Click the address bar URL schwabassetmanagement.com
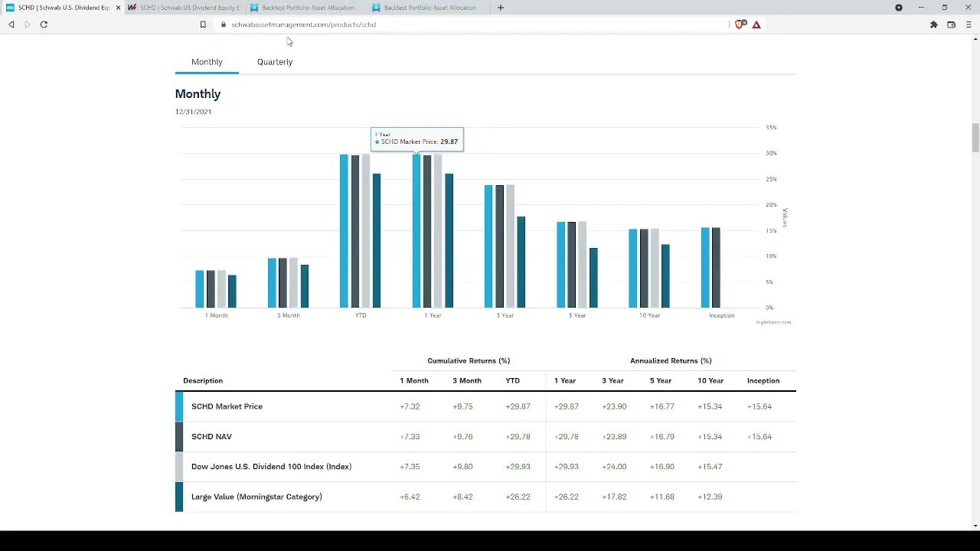This screenshot has width=980, height=551. 303,24
